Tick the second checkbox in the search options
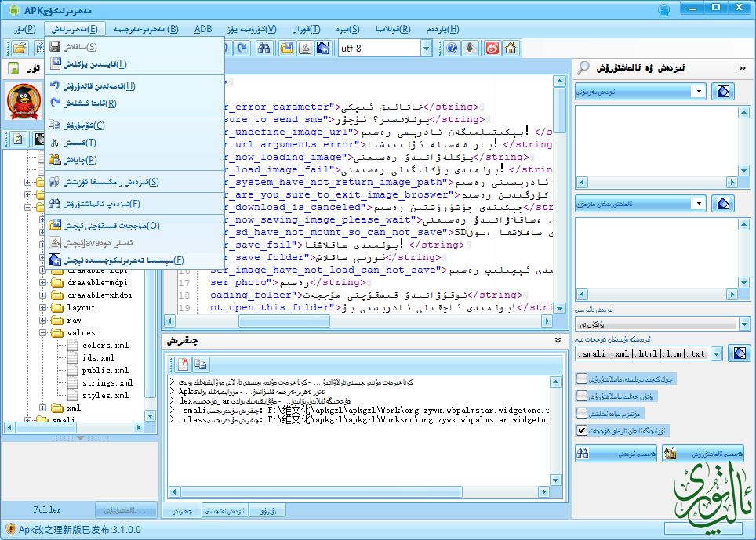The height and width of the screenshot is (540, 756). pyautogui.click(x=582, y=396)
